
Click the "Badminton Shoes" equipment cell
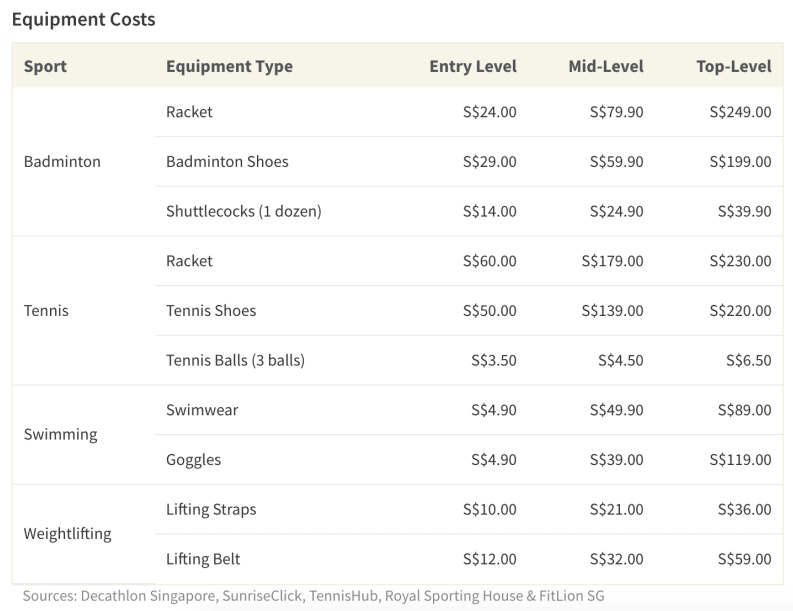click(x=227, y=161)
